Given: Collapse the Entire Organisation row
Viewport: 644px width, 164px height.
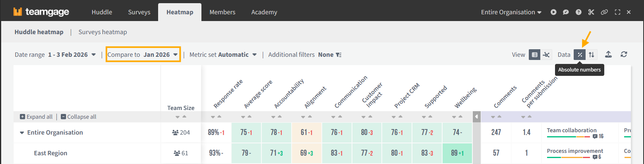Looking at the screenshot, I should pyautogui.click(x=22, y=133).
